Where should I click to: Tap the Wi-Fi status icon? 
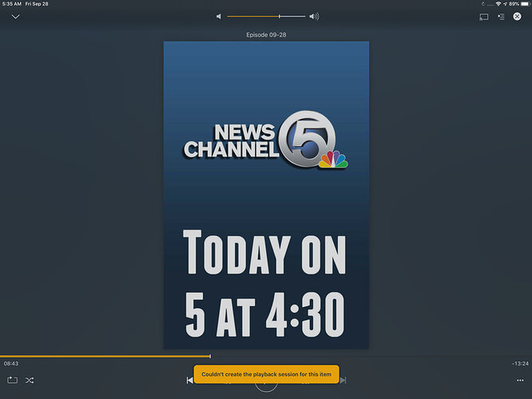pos(498,4)
